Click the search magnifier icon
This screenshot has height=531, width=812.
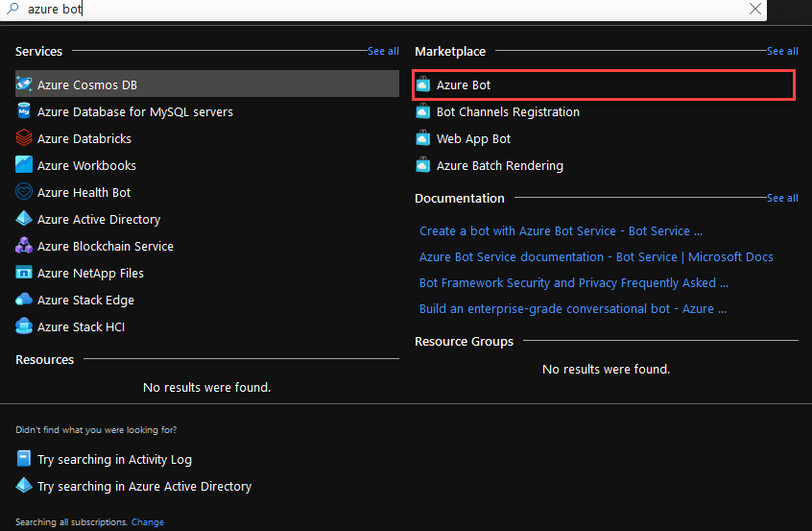pyautogui.click(x=12, y=9)
